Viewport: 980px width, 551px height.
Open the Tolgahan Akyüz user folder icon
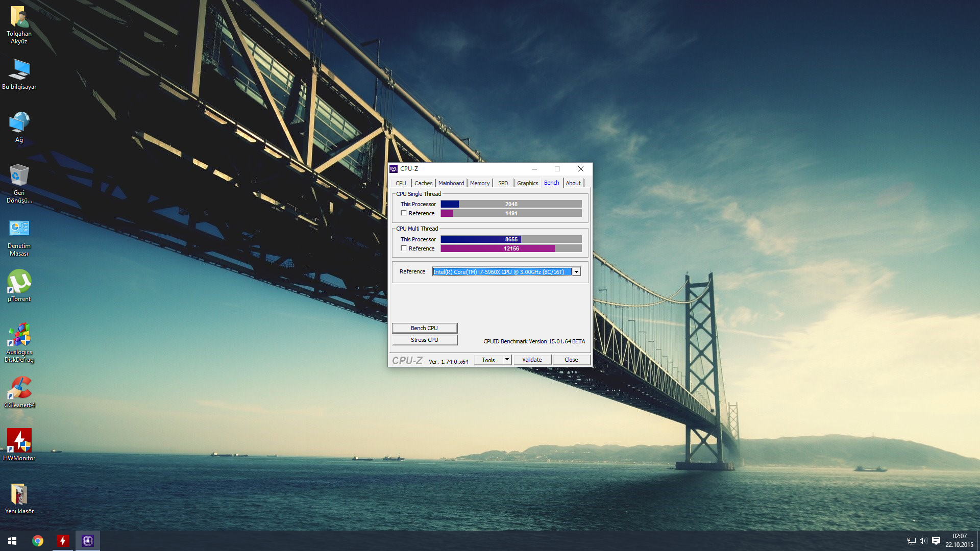pyautogui.click(x=19, y=24)
